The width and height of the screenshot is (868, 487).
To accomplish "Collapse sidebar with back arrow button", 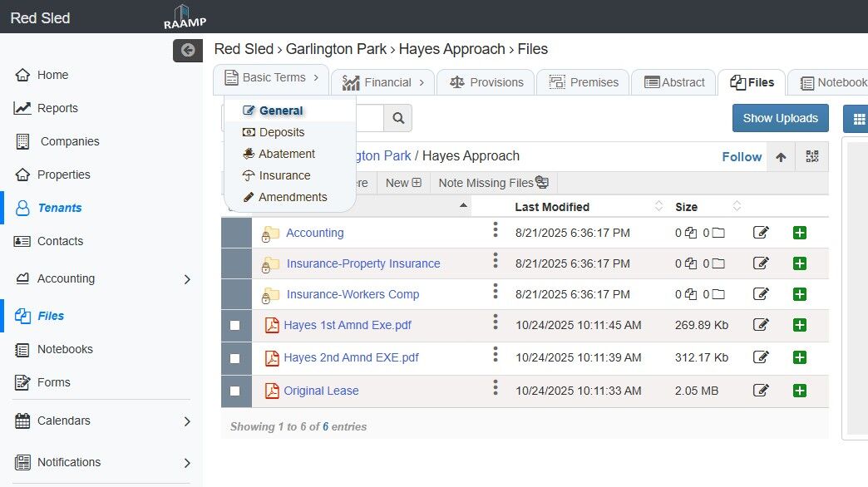I will [x=187, y=50].
